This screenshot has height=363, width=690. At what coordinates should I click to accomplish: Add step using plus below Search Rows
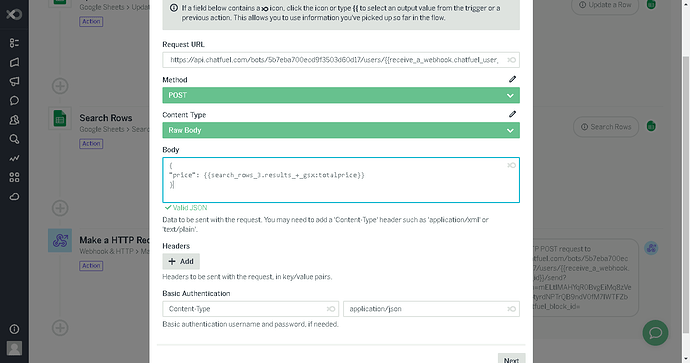(60, 208)
